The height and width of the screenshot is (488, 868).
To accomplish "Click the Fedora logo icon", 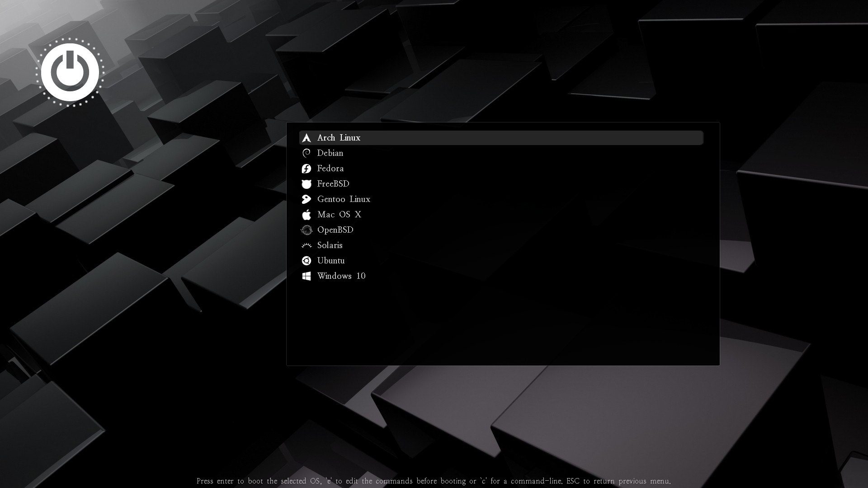I will click(x=307, y=169).
